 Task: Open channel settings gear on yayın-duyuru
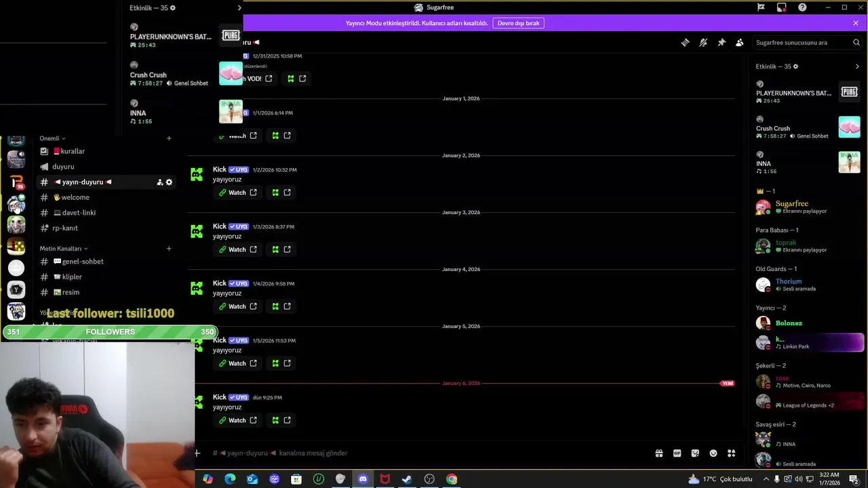click(169, 182)
